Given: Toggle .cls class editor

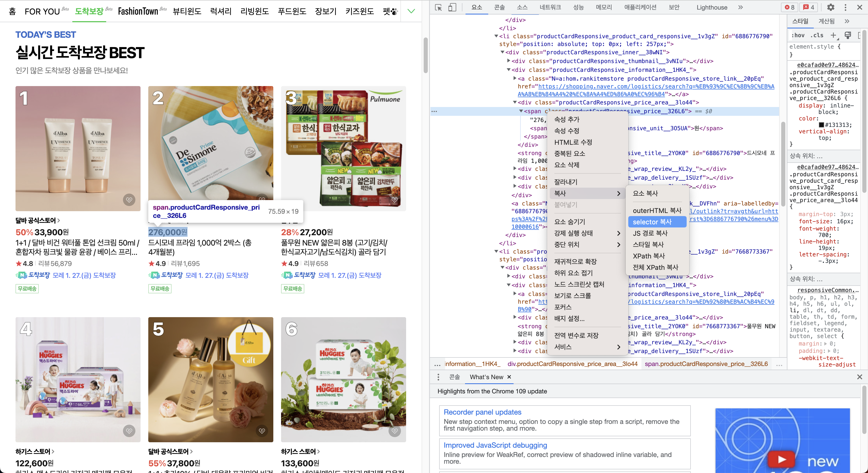Looking at the screenshot, I should click(x=817, y=35).
